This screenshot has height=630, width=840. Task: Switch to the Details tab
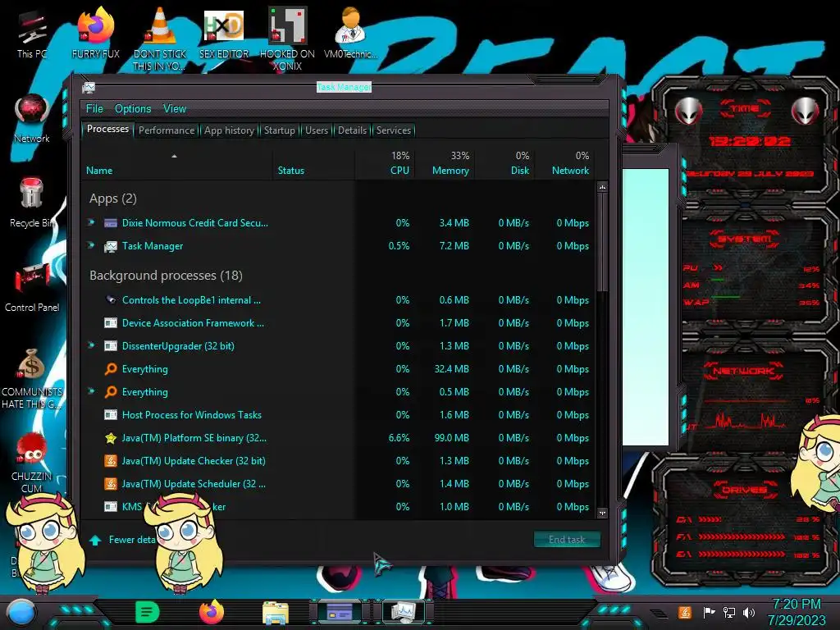coord(352,130)
